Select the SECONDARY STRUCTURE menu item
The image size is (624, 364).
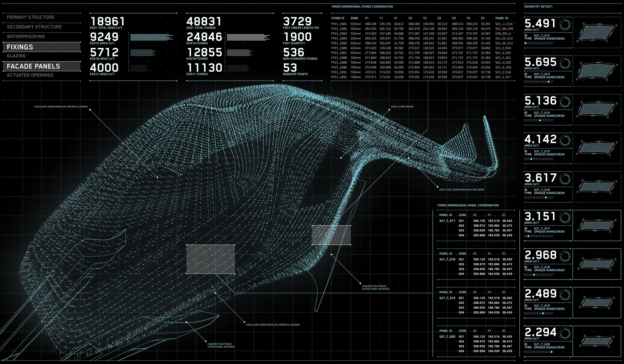[x=34, y=27]
